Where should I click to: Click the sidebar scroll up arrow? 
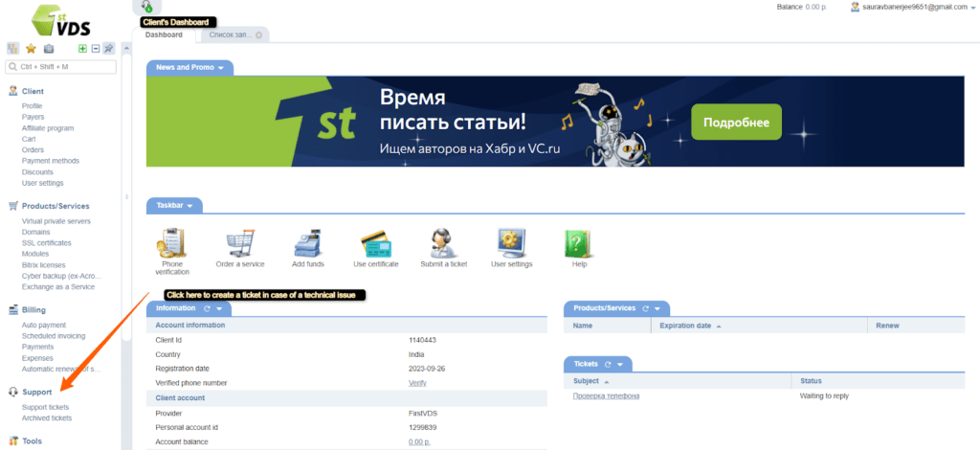tap(127, 49)
